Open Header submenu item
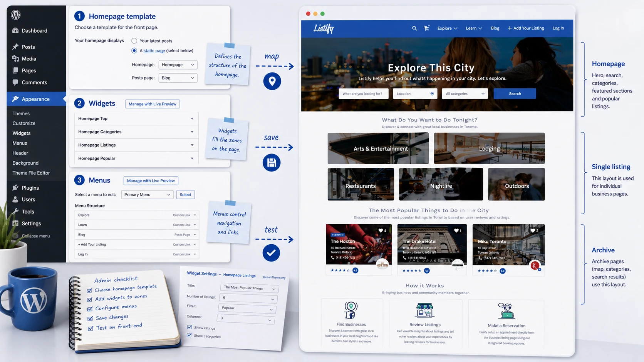 click(20, 153)
